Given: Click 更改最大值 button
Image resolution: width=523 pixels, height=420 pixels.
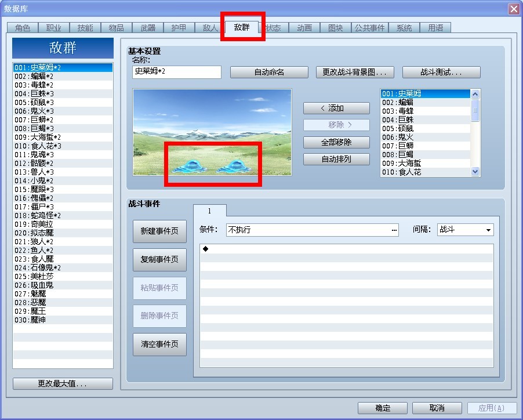Looking at the screenshot, I should click(63, 383).
